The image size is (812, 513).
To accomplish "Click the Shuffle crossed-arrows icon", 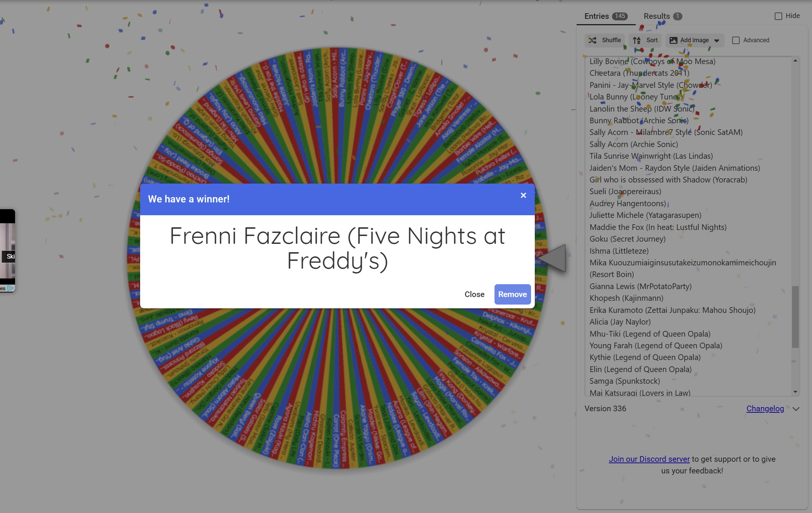I will [592, 40].
